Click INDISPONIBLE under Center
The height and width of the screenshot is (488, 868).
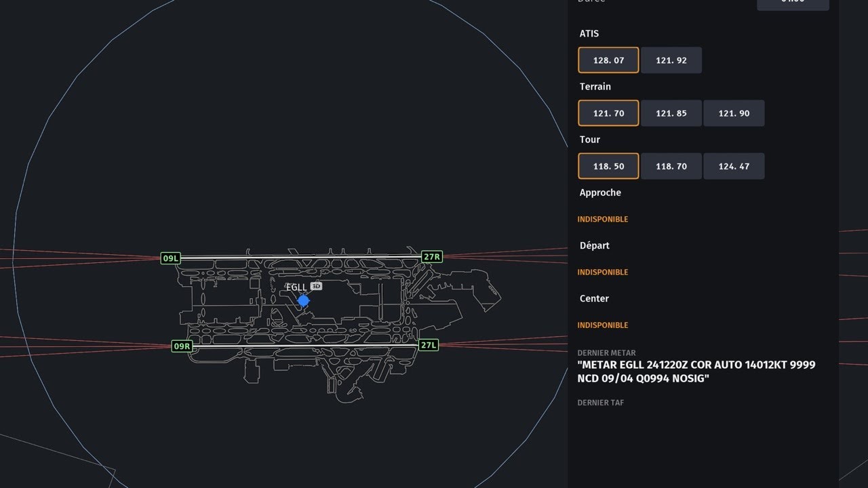pos(602,325)
